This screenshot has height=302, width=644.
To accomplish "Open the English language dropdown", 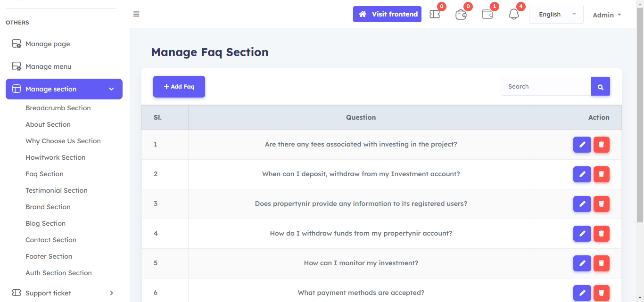I will (x=556, y=15).
